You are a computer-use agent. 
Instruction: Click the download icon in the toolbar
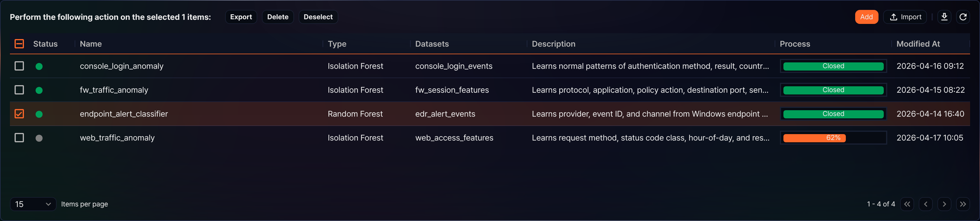click(x=944, y=17)
